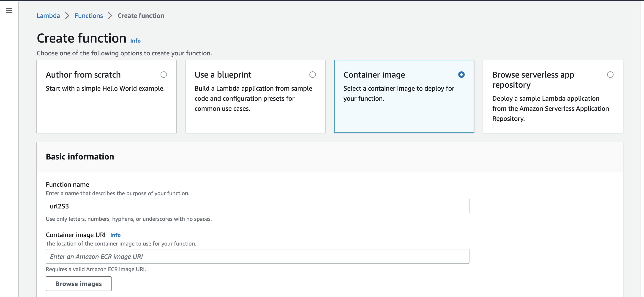644x297 pixels.
Task: Click the 'Function name' field label
Action: click(x=68, y=185)
